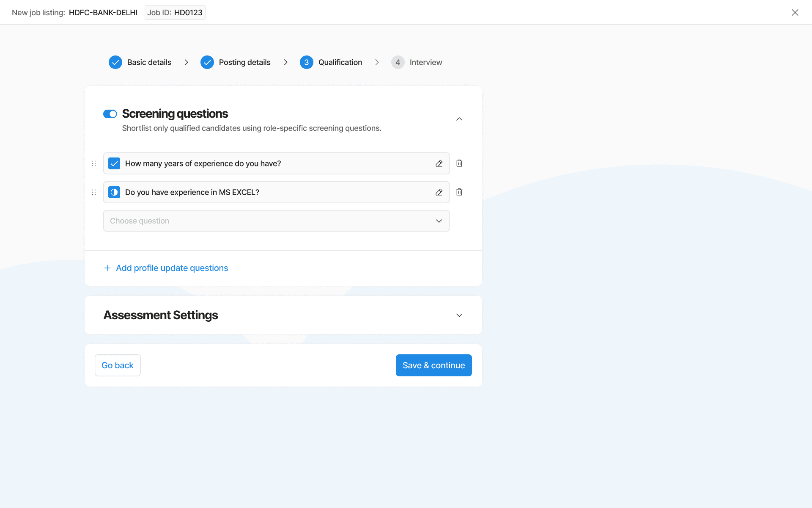
Task: Click Add profile update questions link
Action: tap(172, 268)
